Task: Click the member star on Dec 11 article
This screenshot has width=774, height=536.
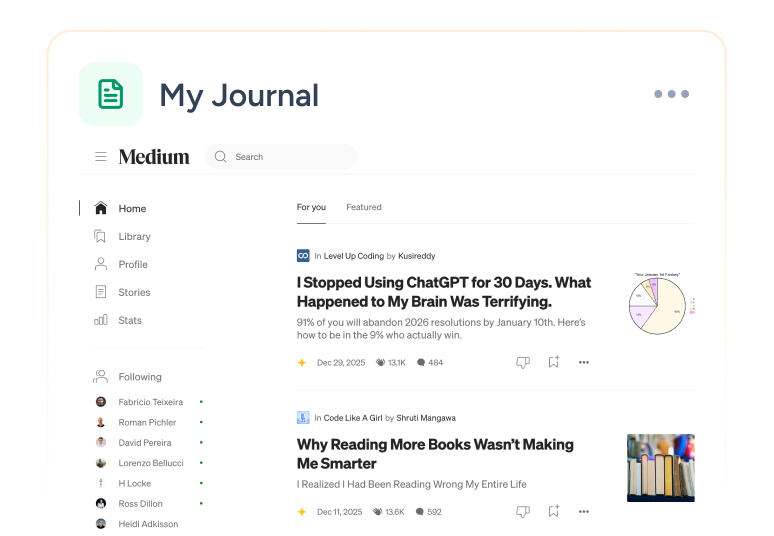Action: coord(302,512)
